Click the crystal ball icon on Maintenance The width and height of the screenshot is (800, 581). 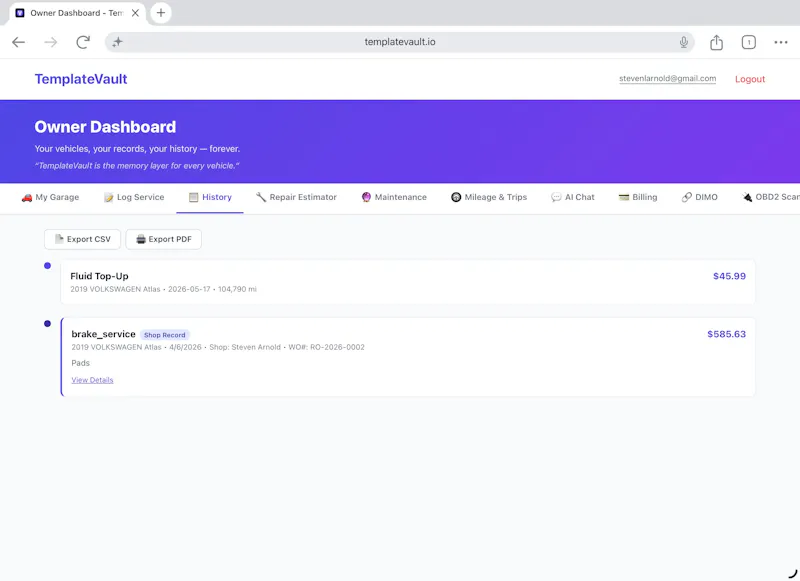366,197
